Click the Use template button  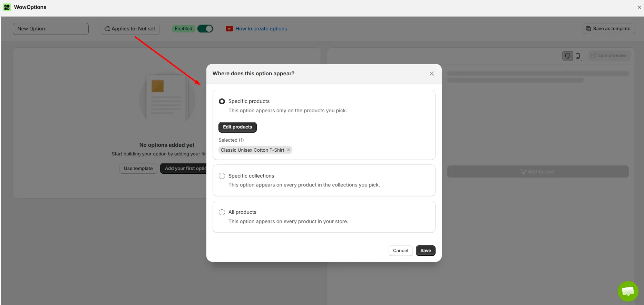coord(138,168)
